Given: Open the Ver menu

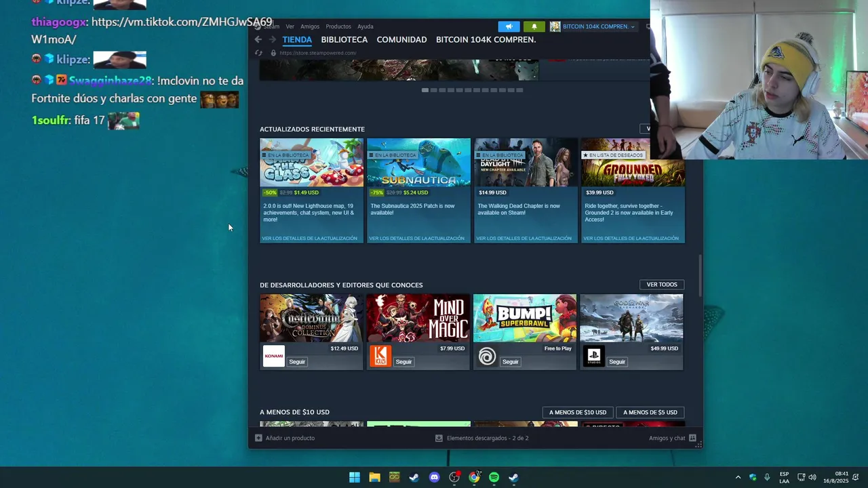Looking at the screenshot, I should click(x=290, y=26).
